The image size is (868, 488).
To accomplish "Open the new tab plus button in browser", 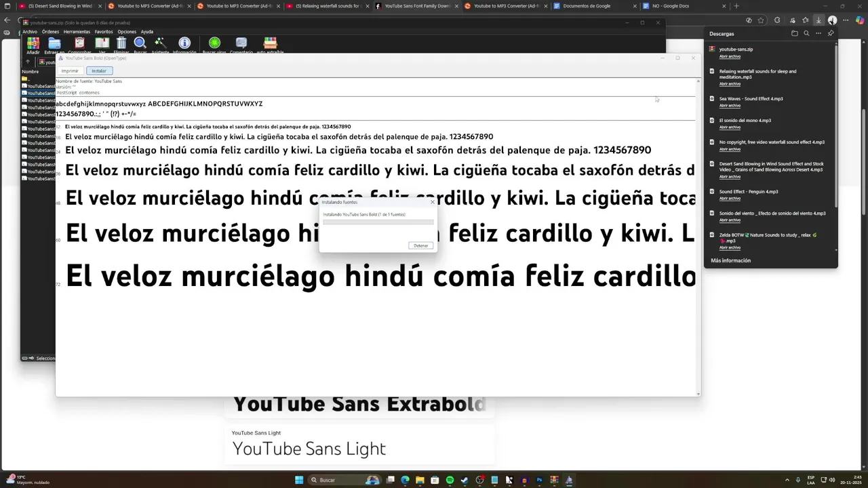I will pyautogui.click(x=736, y=6).
